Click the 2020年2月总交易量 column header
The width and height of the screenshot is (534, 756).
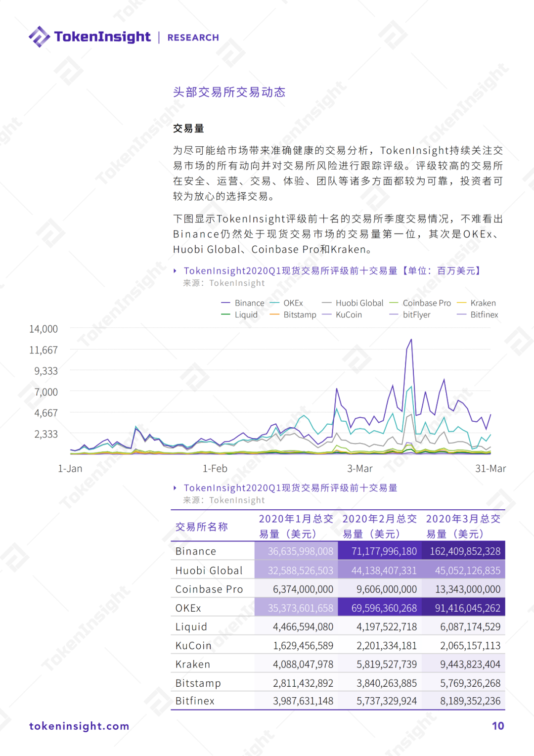[x=379, y=526]
